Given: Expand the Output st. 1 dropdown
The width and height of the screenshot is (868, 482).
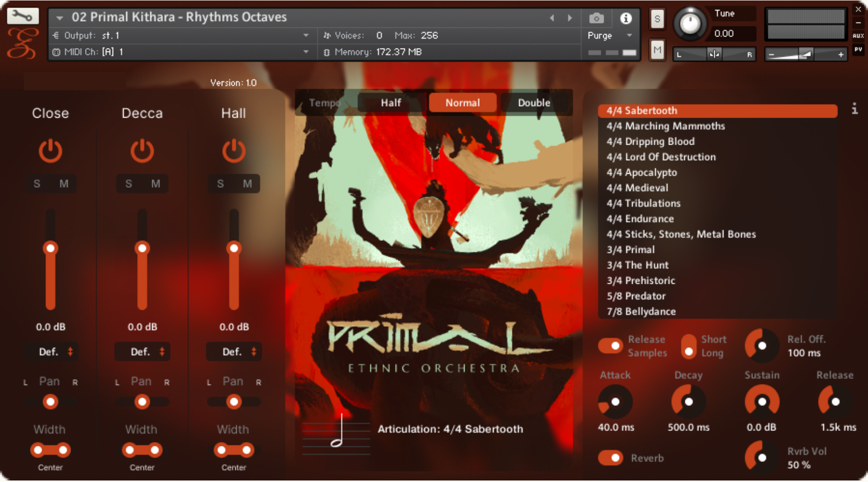Looking at the screenshot, I should coord(306,36).
